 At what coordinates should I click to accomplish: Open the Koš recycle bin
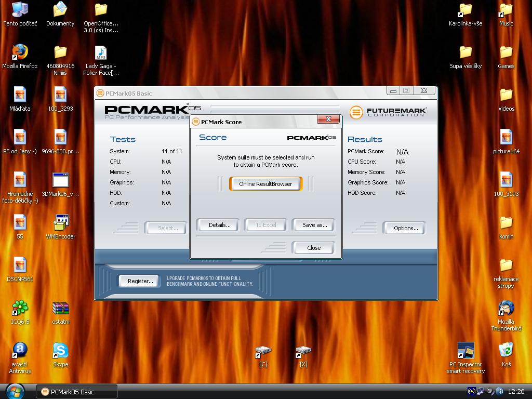(x=506, y=354)
